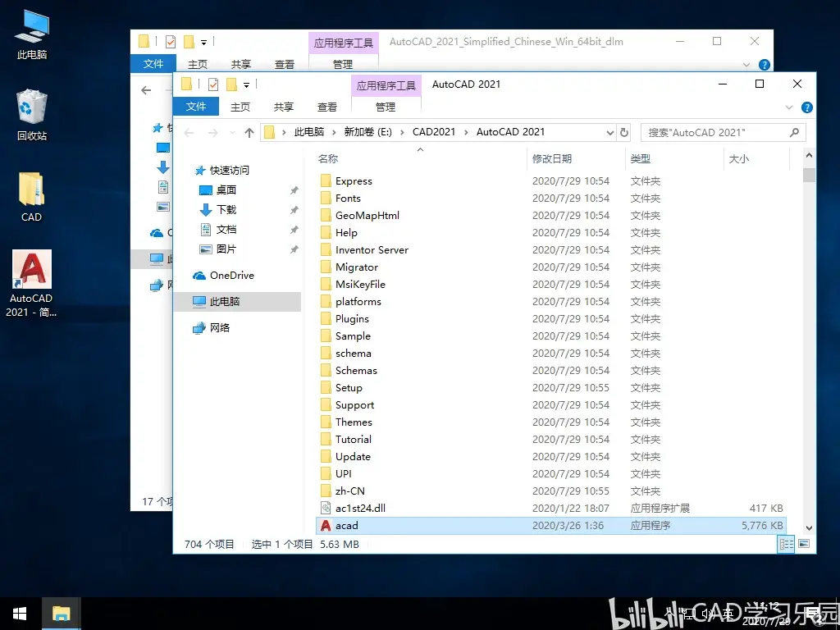Select 桌面 in navigation pane
Screen dimensions: 840x630
tap(226, 190)
